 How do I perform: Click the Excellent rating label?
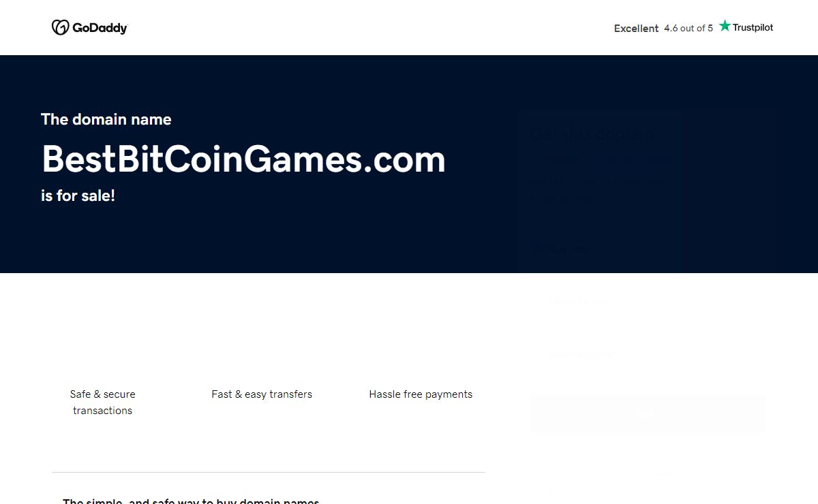point(636,28)
